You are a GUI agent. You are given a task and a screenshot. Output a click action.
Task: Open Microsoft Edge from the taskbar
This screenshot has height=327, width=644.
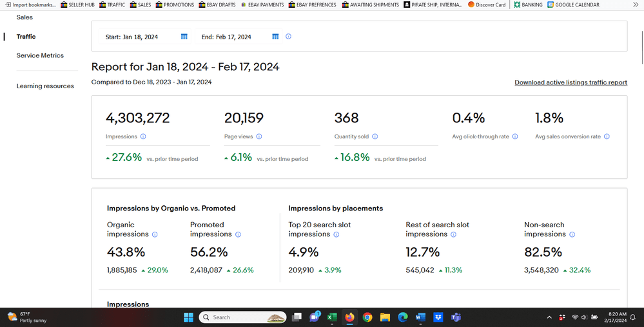pos(402,317)
